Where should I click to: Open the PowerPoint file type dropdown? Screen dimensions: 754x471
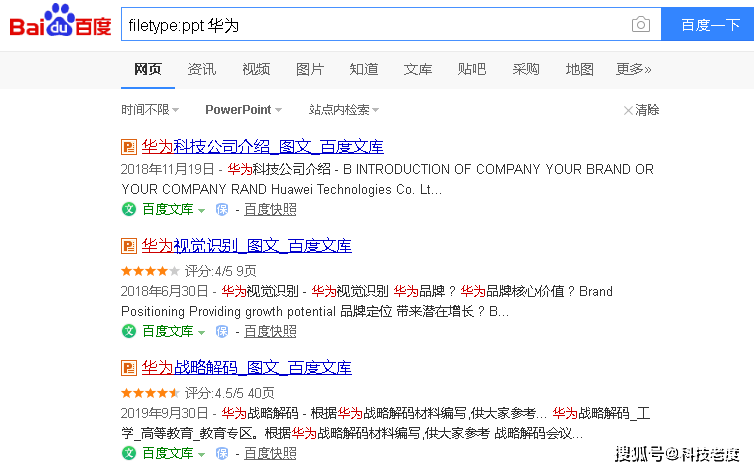tap(243, 110)
